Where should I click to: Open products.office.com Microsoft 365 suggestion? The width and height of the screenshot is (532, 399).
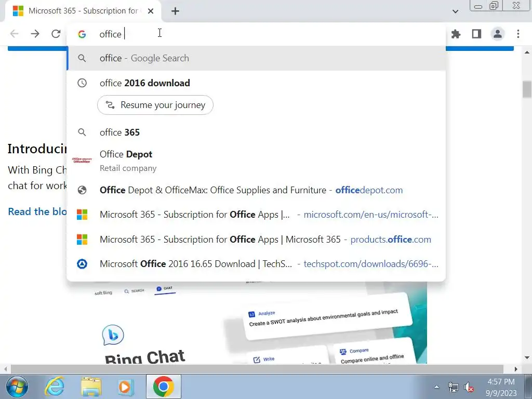point(257,239)
